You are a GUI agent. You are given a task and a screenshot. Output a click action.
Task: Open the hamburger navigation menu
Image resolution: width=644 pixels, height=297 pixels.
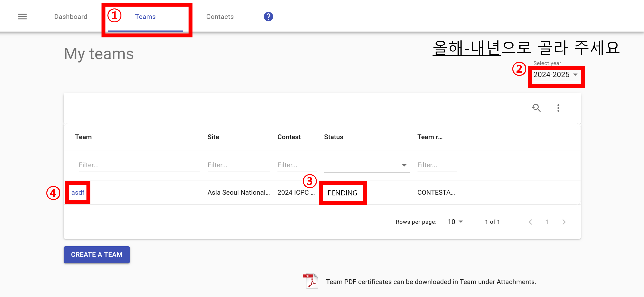point(22,17)
